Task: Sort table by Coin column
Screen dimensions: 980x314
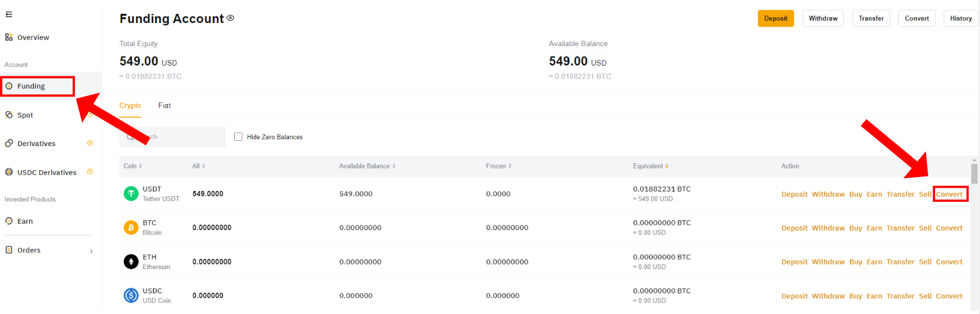Action: click(133, 166)
